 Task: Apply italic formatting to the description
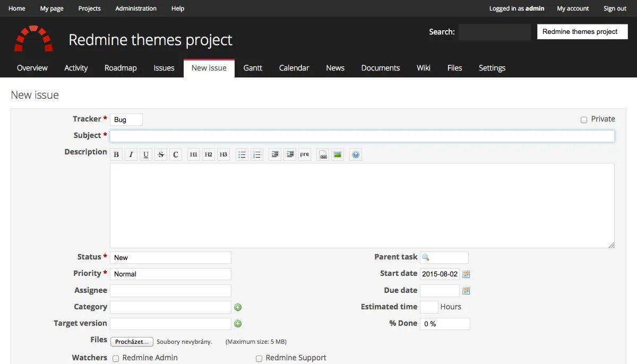pyautogui.click(x=131, y=154)
